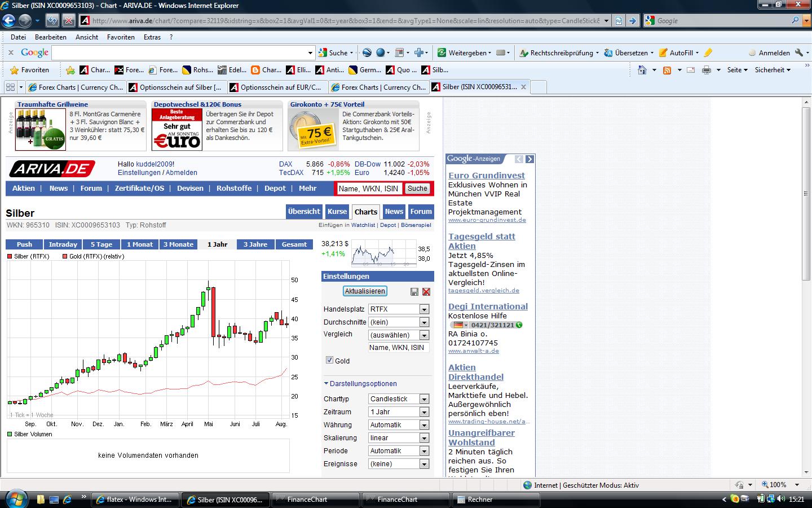812x508 pixels.
Task: Click the Favoriten star icon
Action: (x=15, y=70)
